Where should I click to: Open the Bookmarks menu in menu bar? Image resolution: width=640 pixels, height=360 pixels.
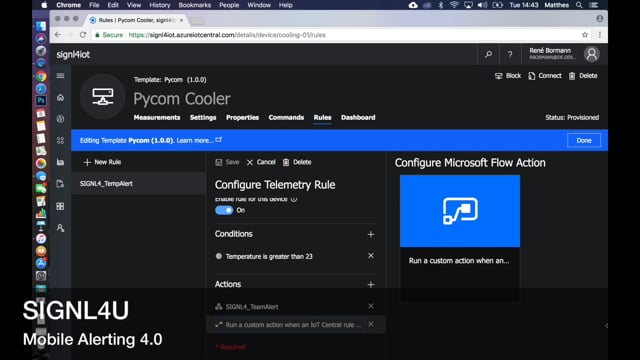pyautogui.click(x=195, y=5)
